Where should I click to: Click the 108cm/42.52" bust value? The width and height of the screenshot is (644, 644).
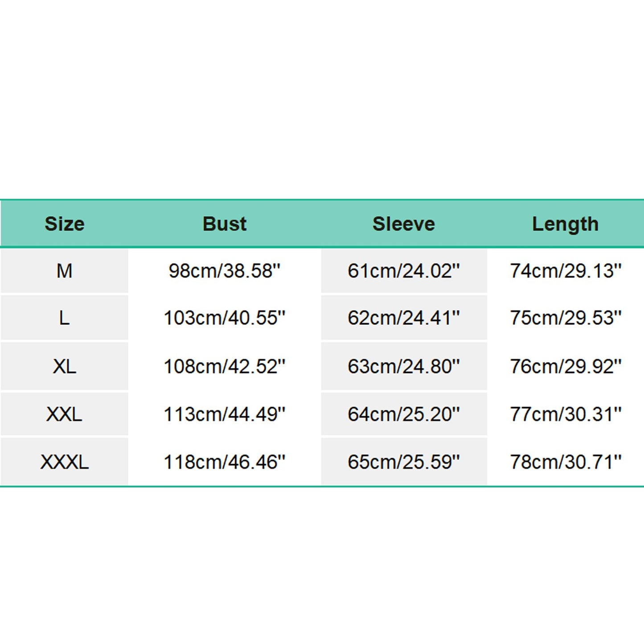click(224, 366)
